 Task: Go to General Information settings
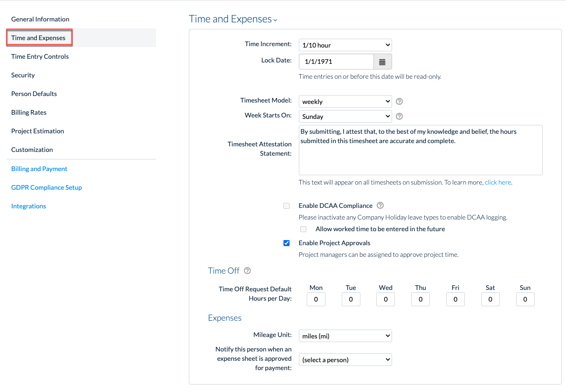(40, 19)
